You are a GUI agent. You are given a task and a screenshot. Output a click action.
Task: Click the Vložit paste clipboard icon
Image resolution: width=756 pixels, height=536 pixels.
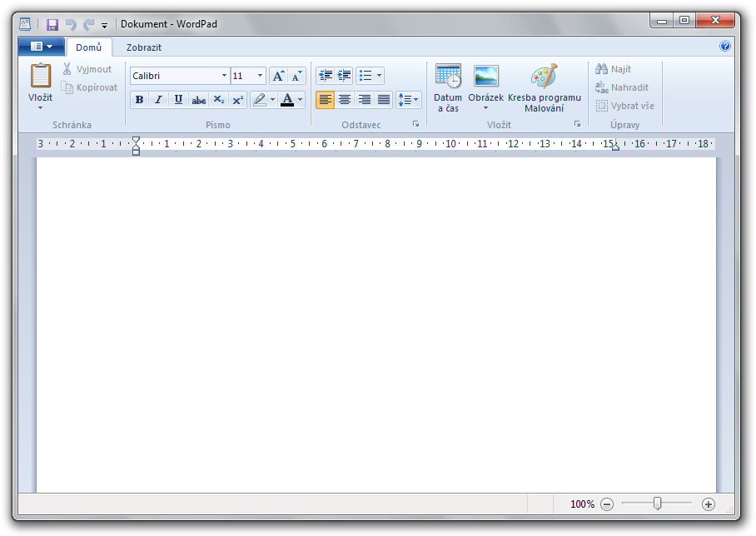click(x=41, y=77)
